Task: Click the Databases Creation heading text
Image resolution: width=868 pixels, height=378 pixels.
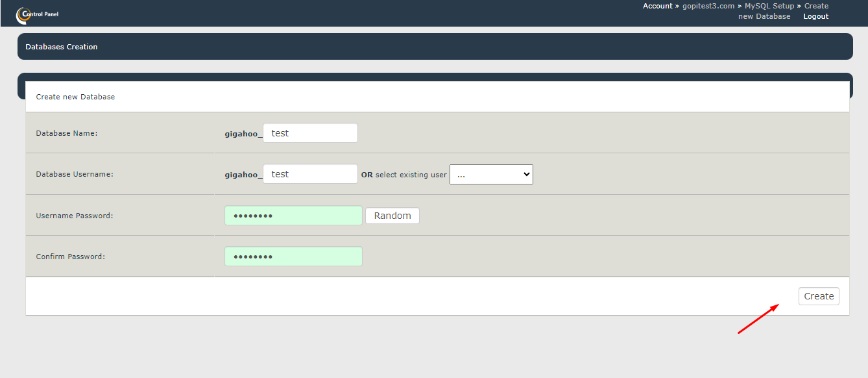Action: click(62, 47)
